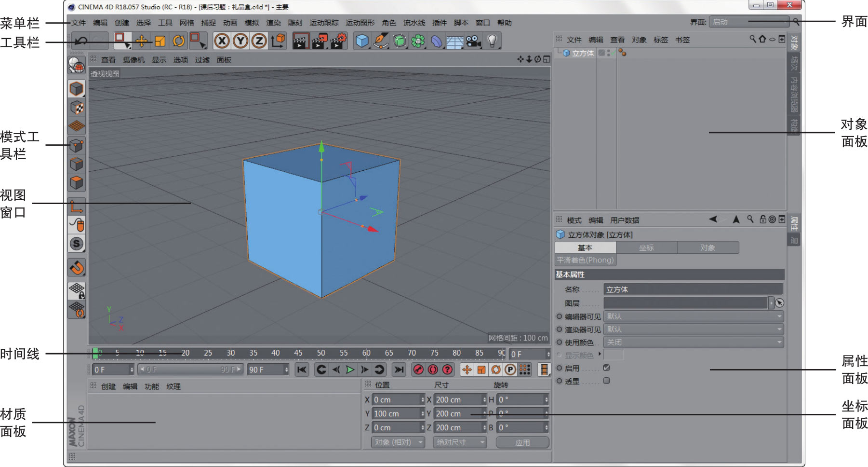Toggle X axis lock
868x467 pixels.
pyautogui.click(x=222, y=41)
